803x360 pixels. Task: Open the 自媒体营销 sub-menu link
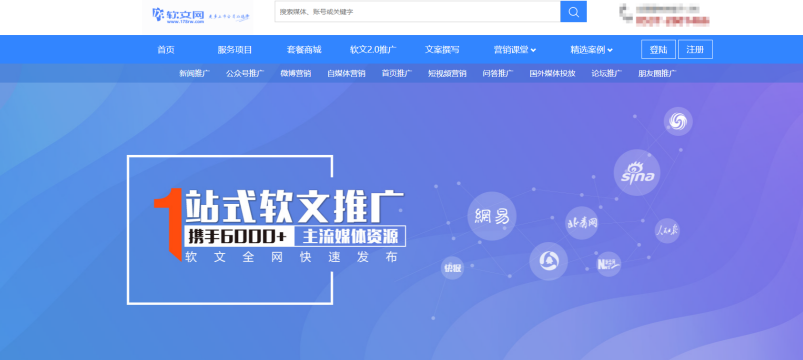[x=346, y=73]
